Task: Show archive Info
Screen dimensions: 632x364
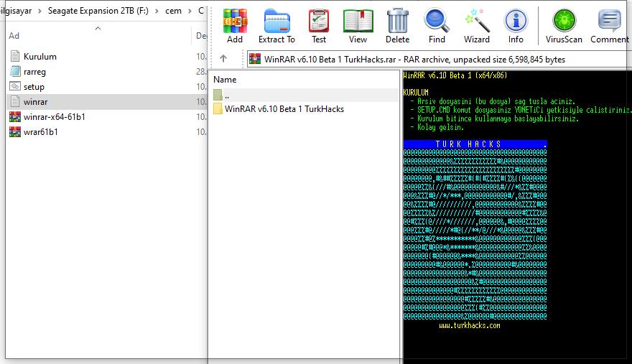Action: point(516,26)
